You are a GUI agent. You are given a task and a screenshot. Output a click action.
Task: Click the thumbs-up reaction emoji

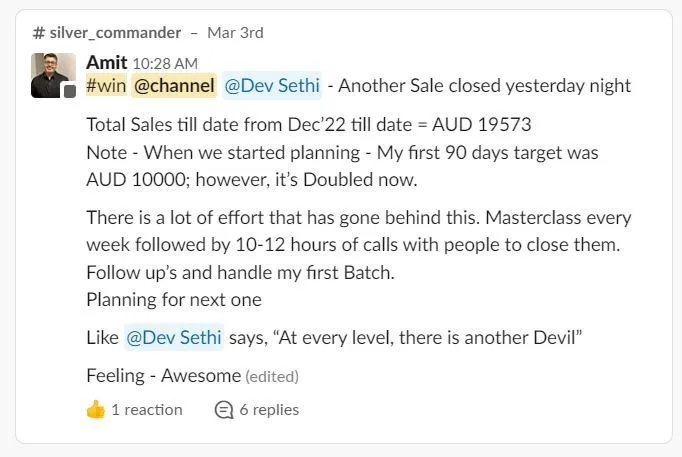pos(96,410)
